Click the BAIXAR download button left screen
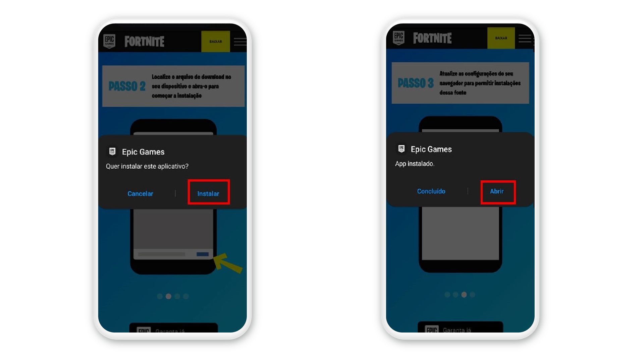 coord(215,41)
